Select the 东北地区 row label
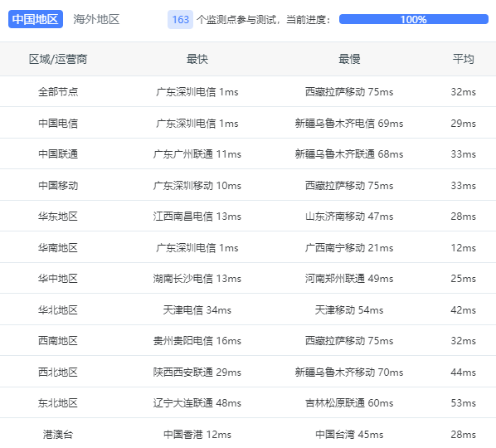 [58, 403]
